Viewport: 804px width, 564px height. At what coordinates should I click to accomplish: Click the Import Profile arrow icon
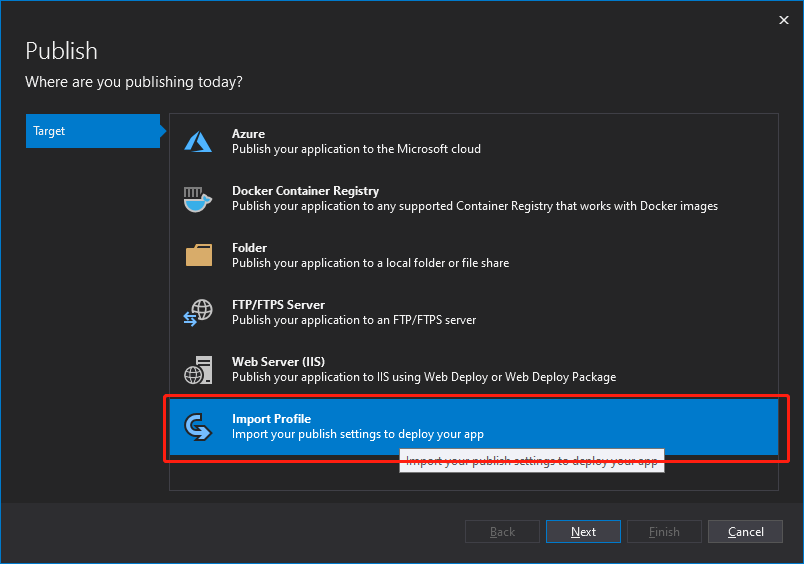[198, 427]
